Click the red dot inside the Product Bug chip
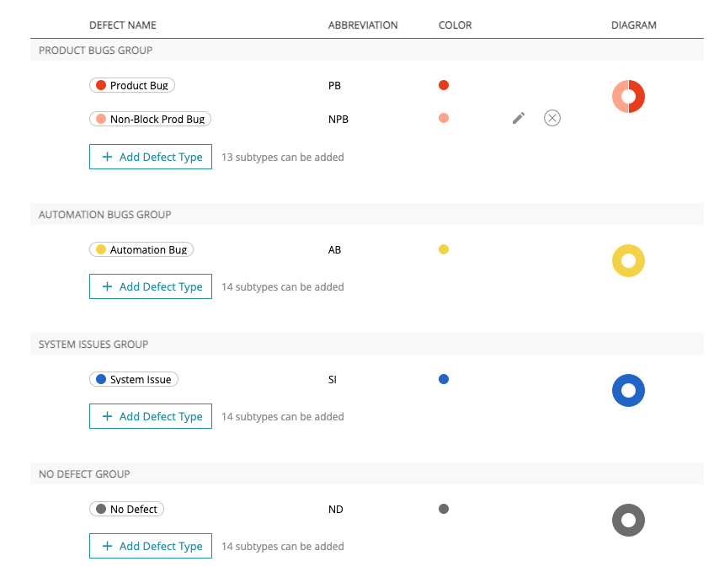This screenshot has height=588, width=714. point(101,85)
